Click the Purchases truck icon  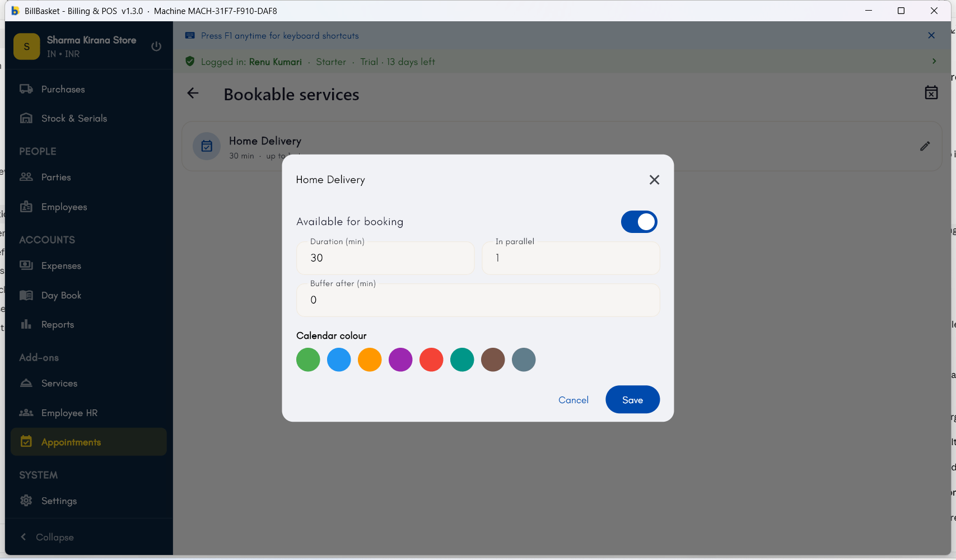point(26,89)
